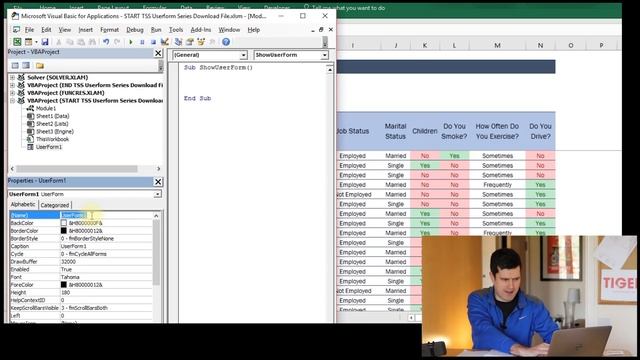This screenshot has height=360, width=640.
Task: Click the Undo arrow icon
Action: [x=106, y=42]
